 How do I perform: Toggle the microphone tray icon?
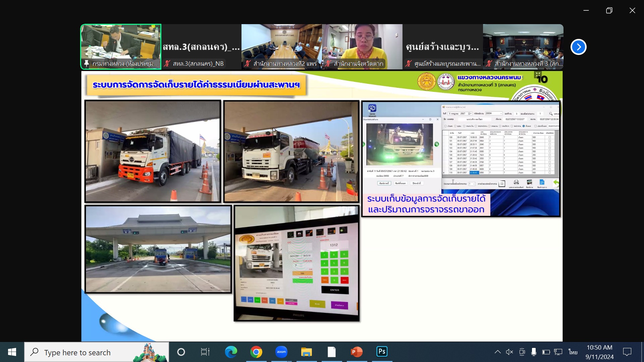click(534, 352)
